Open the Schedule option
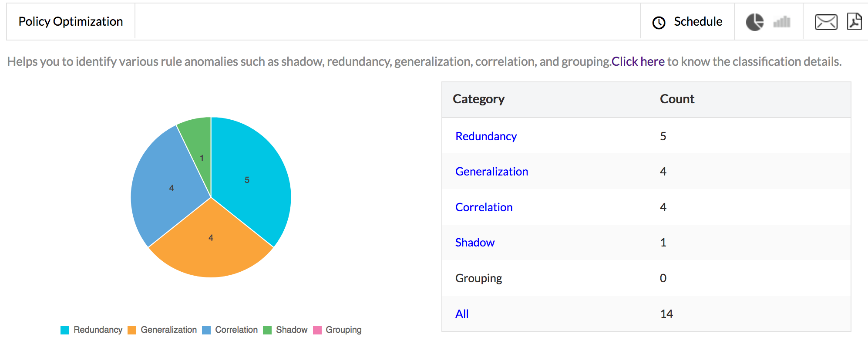The height and width of the screenshot is (351, 868). point(698,21)
